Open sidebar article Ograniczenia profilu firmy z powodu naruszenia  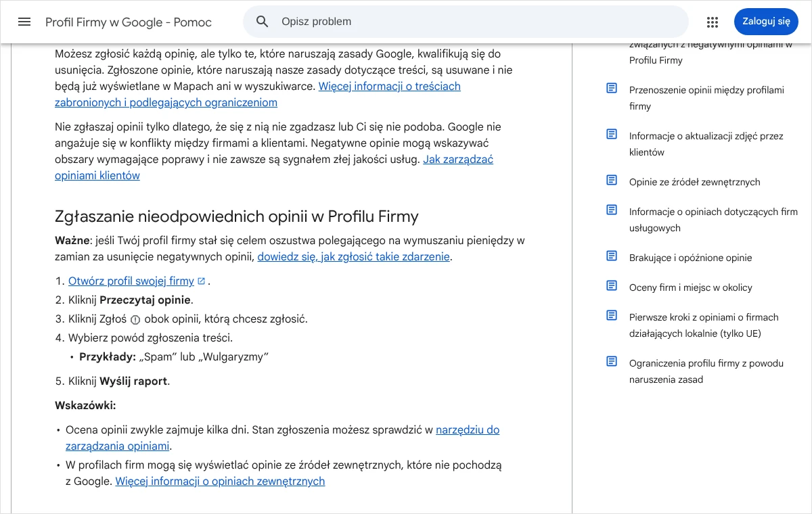(x=706, y=371)
